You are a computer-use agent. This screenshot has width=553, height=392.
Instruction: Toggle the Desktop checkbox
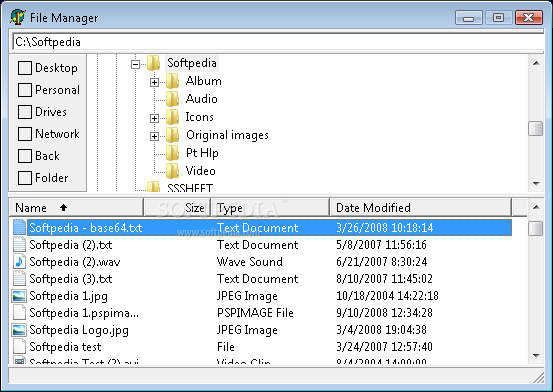pos(25,68)
